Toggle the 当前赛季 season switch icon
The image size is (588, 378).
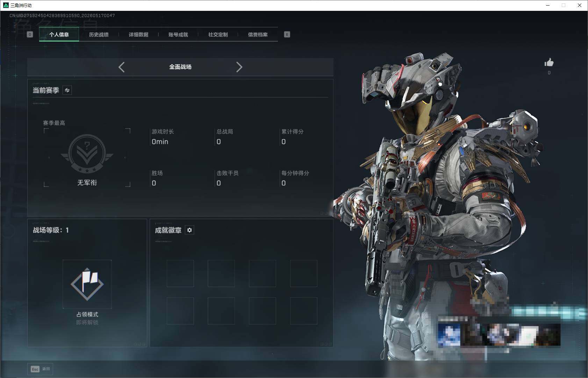click(x=67, y=90)
